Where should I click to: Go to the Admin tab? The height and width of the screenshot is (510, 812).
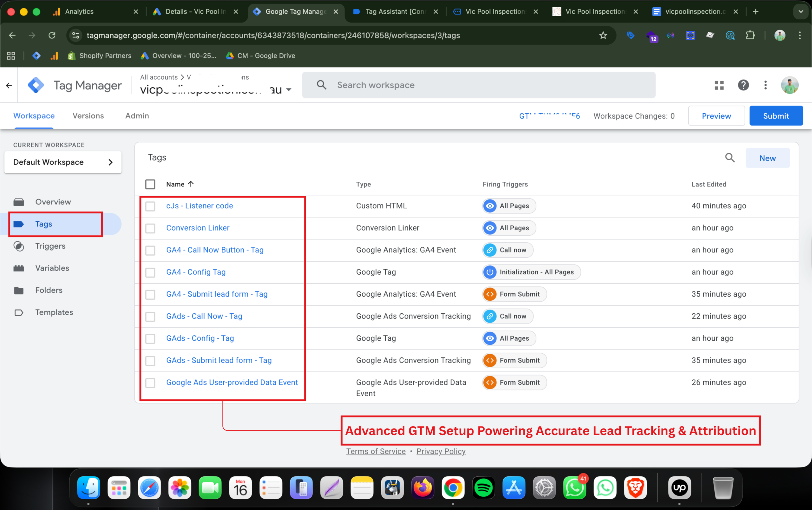click(137, 116)
